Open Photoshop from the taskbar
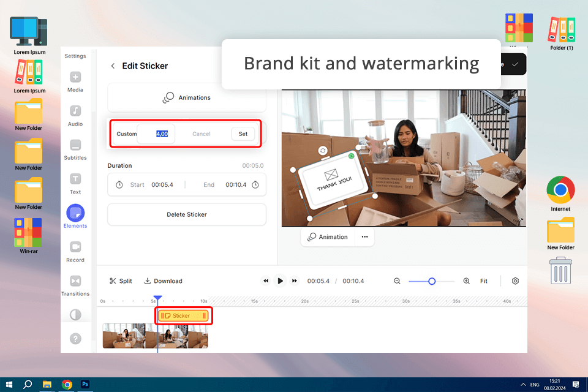The height and width of the screenshot is (392, 588). coord(85,384)
